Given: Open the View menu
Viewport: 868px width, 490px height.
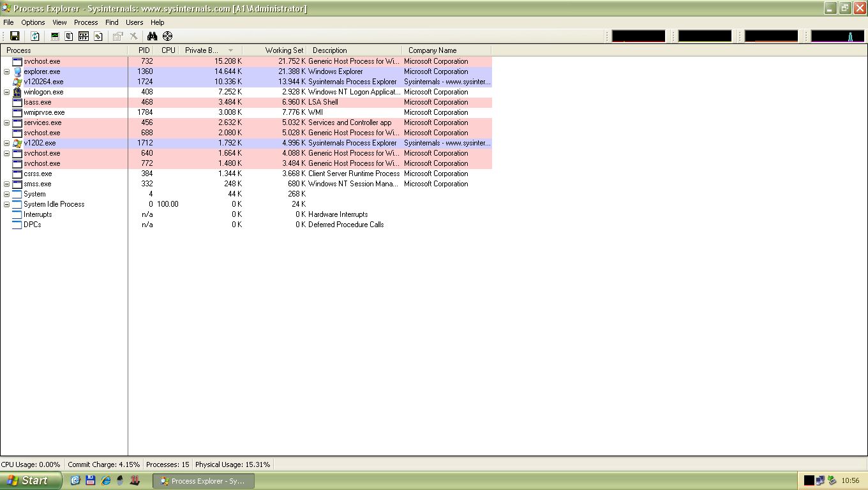Looking at the screenshot, I should pos(59,22).
